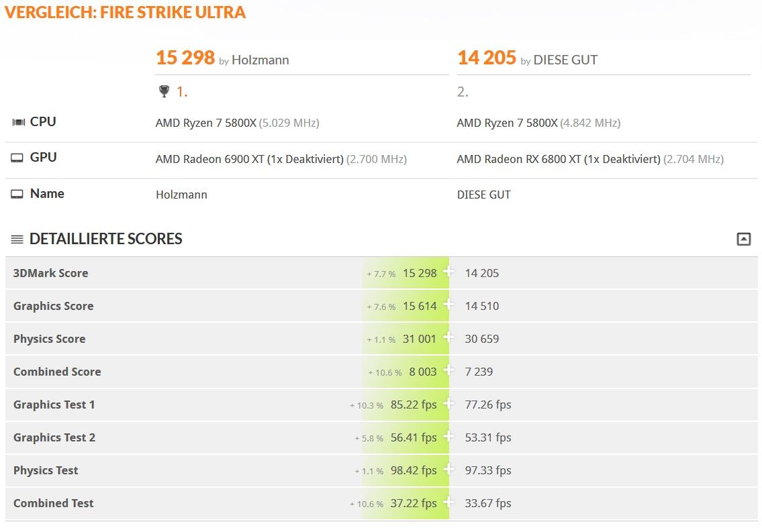Click the 53.31 fps value
Screen dimensions: 762x532
point(488,437)
